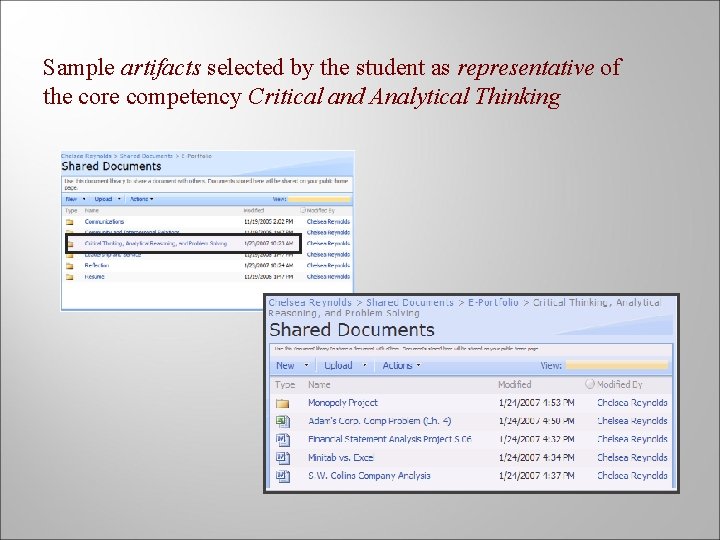The width and height of the screenshot is (720, 540).
Task: Click Chelsea Reynolds breadcrumb in the Critical Thinking folder window
Action: [x=310, y=303]
